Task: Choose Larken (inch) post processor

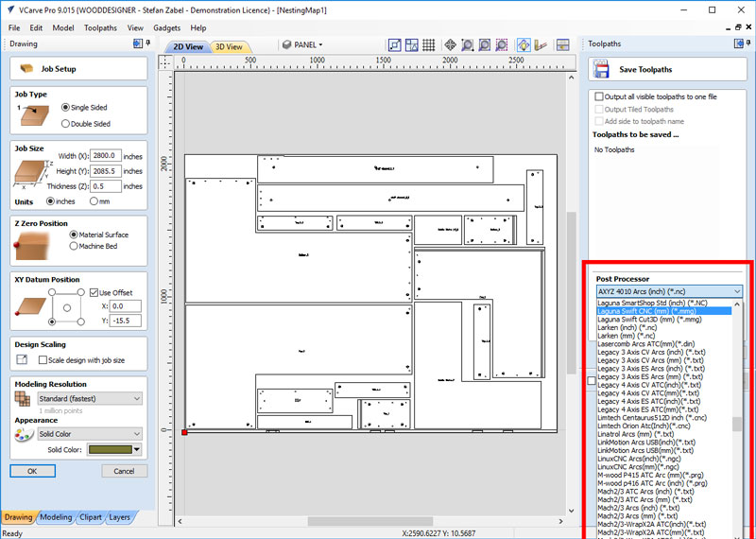Action: (x=664, y=327)
